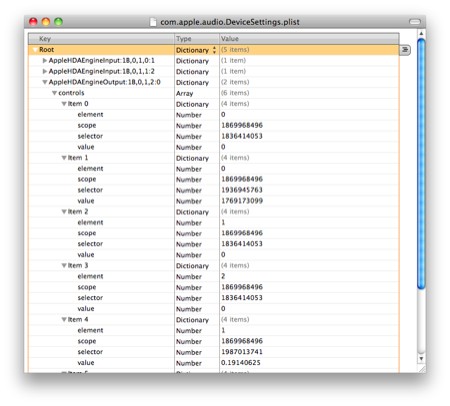Collapse AppleHDAEngineOutput:1B,0,1,2:0 entry
Screen dimensions: 450x406
45,82
